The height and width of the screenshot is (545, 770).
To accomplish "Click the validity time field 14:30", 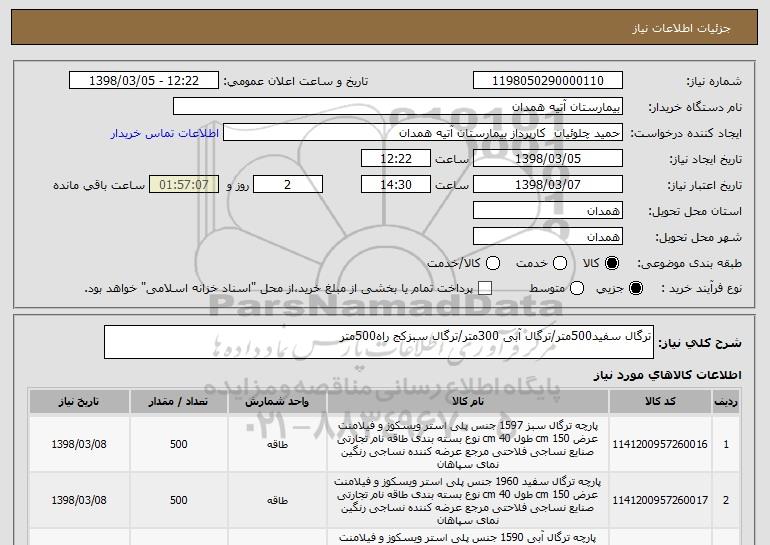I will 396,185.
